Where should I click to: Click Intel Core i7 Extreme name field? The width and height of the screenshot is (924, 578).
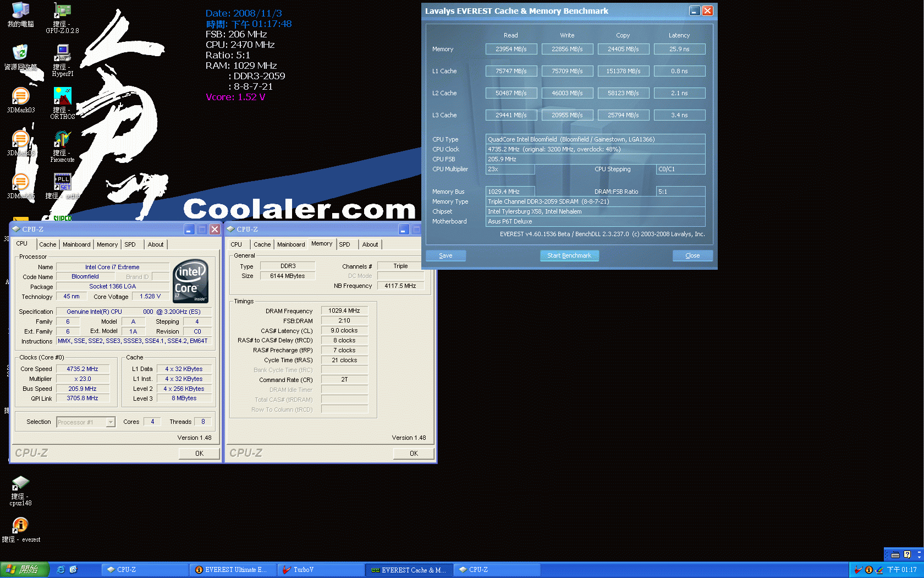click(112, 267)
